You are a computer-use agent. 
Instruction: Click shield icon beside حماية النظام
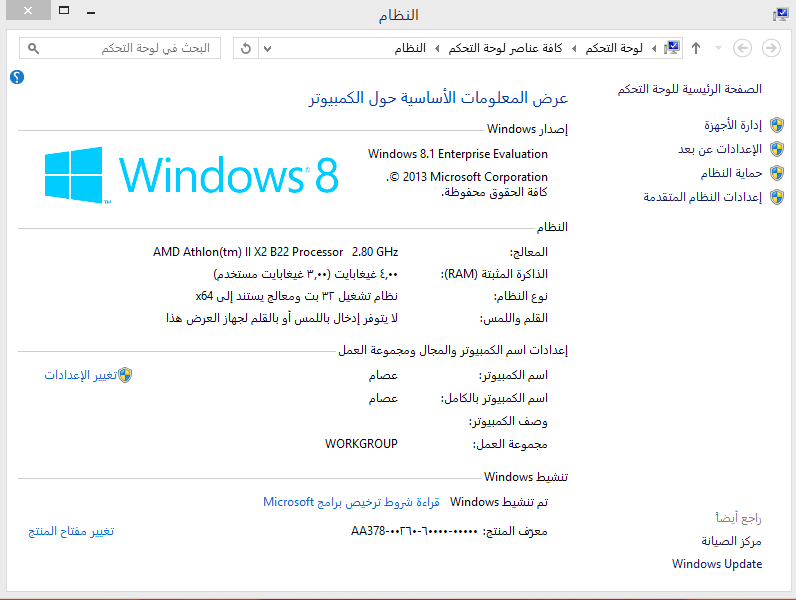[777, 173]
